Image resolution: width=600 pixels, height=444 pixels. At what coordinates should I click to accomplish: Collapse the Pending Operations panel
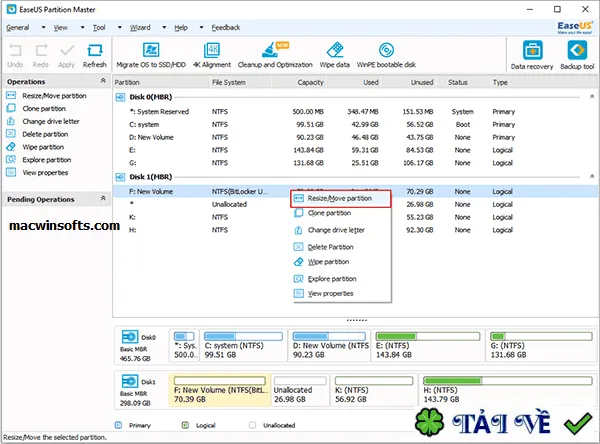103,198
